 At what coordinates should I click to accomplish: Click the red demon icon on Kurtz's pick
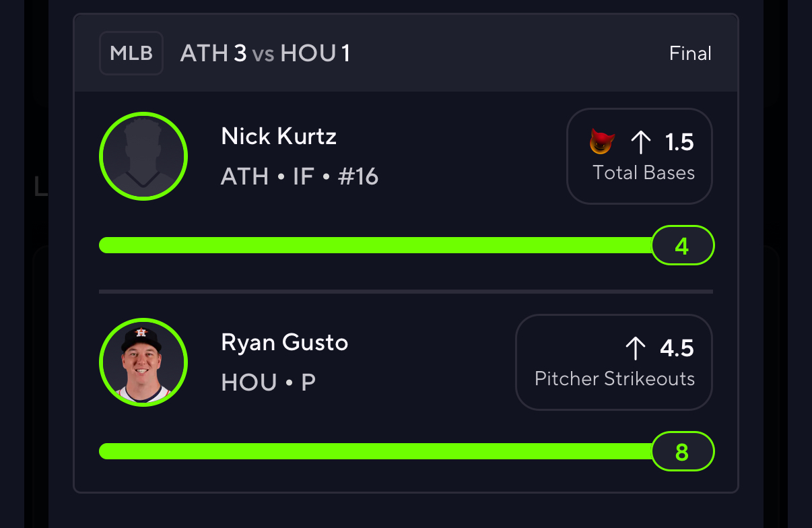(601, 141)
